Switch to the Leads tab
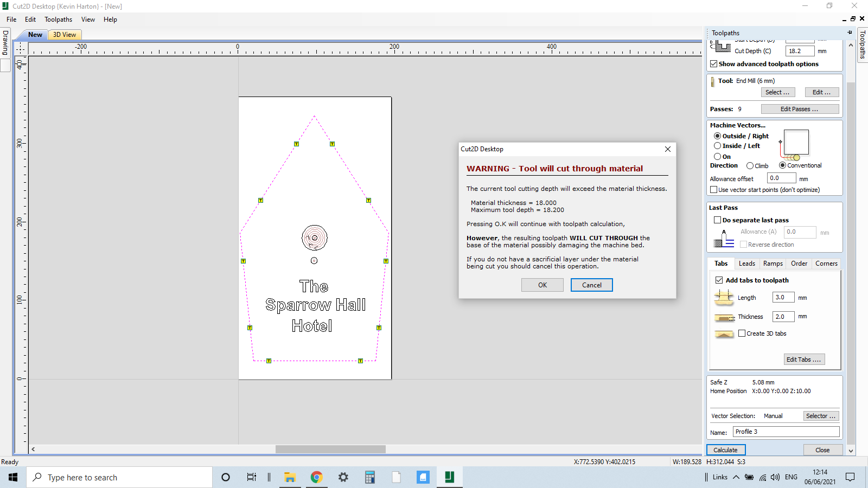This screenshot has height=488, width=868. 747,263
